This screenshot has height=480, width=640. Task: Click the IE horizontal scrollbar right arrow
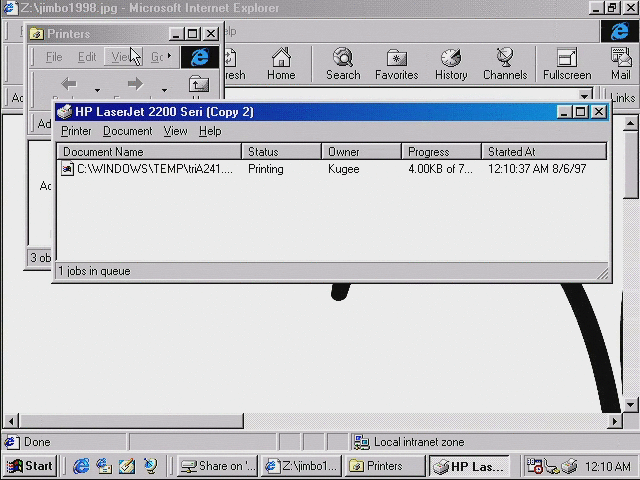[615, 421]
